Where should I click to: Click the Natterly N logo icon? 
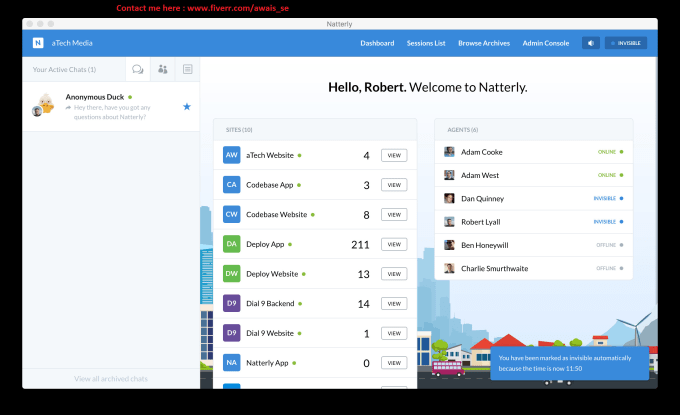coord(38,43)
